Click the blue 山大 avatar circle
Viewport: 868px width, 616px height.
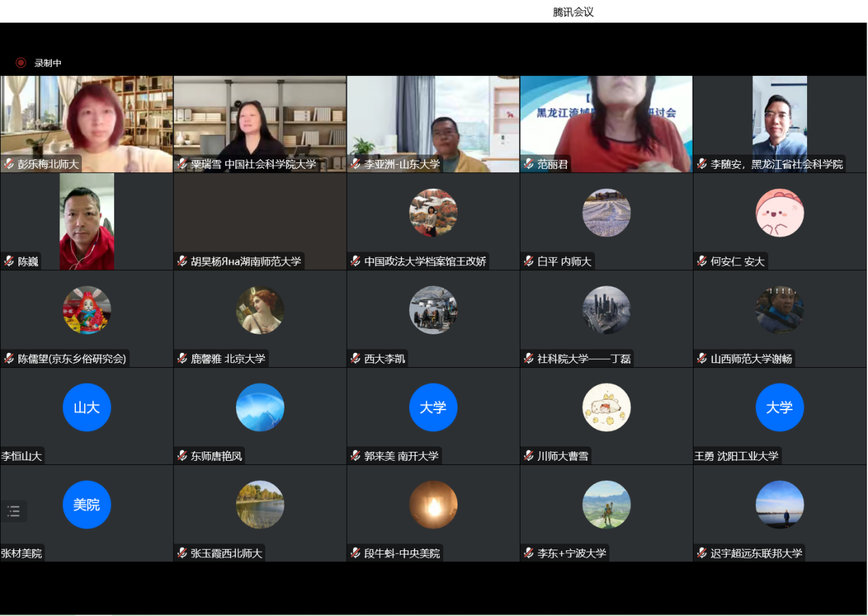(87, 407)
